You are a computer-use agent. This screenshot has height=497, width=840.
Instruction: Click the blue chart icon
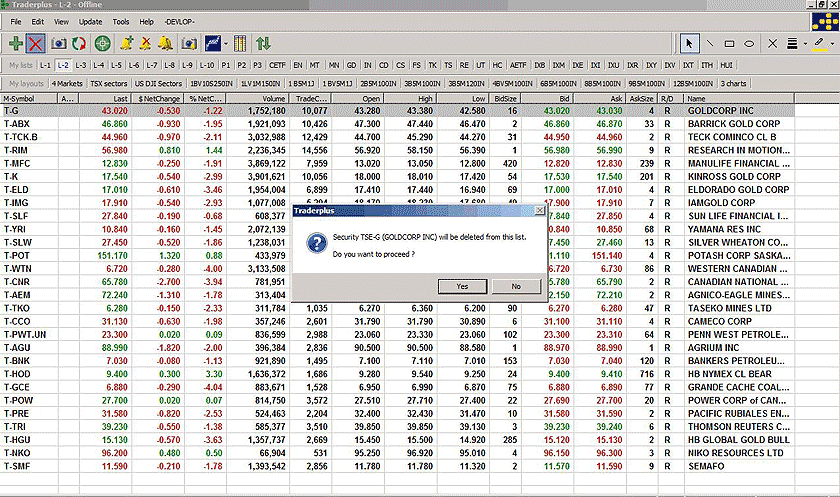click(213, 43)
